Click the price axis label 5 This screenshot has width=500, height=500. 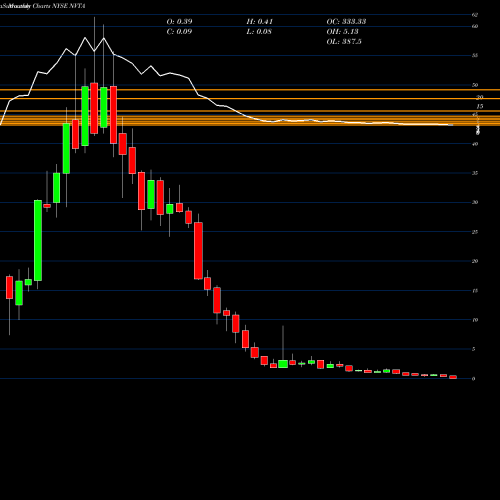[x=474, y=349]
